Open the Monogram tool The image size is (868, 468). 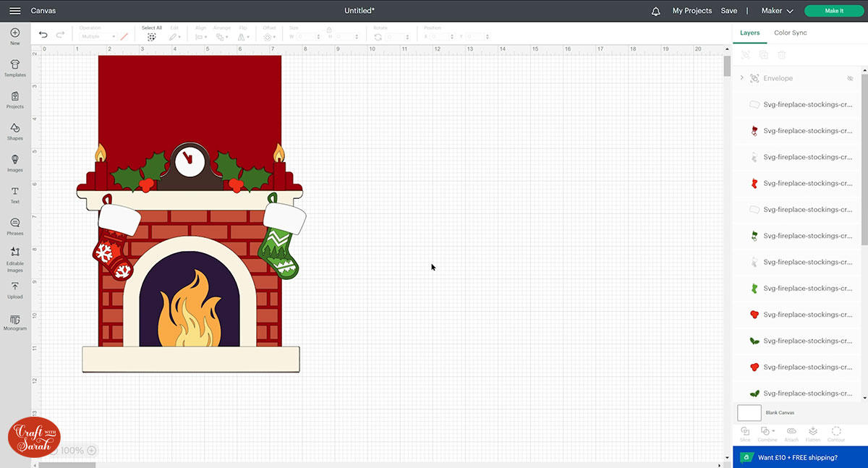[x=14, y=322]
